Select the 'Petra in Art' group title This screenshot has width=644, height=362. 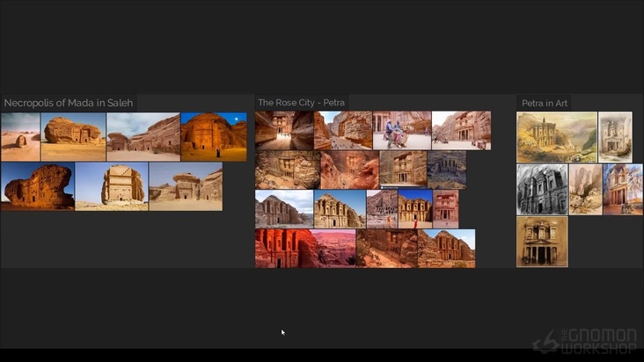(545, 104)
